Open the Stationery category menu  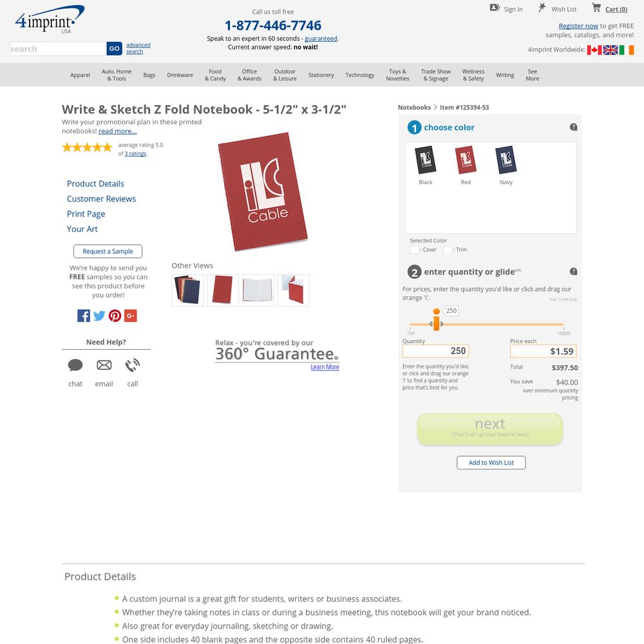click(321, 75)
